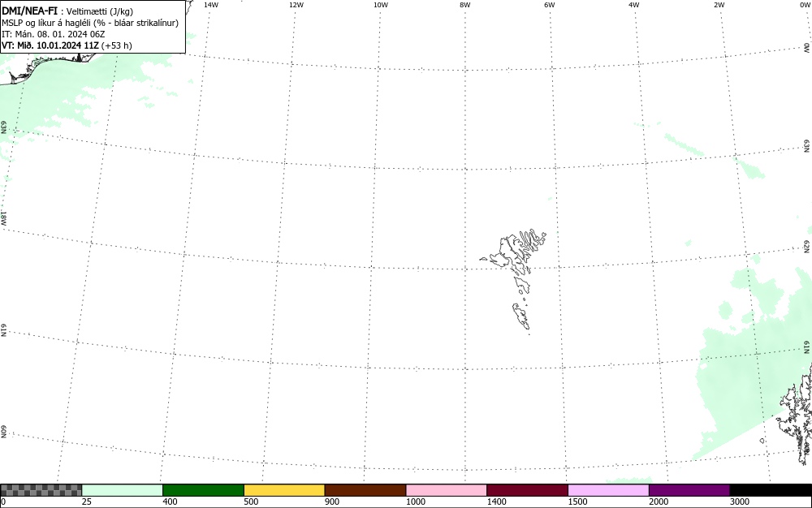Click the light green 25–400 legend swatch
The height and width of the screenshot is (508, 812).
click(x=123, y=490)
